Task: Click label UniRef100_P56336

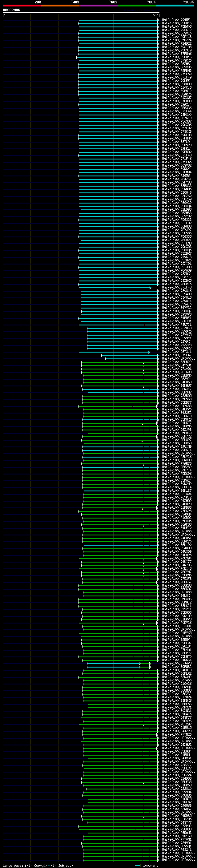Action: 176,108
